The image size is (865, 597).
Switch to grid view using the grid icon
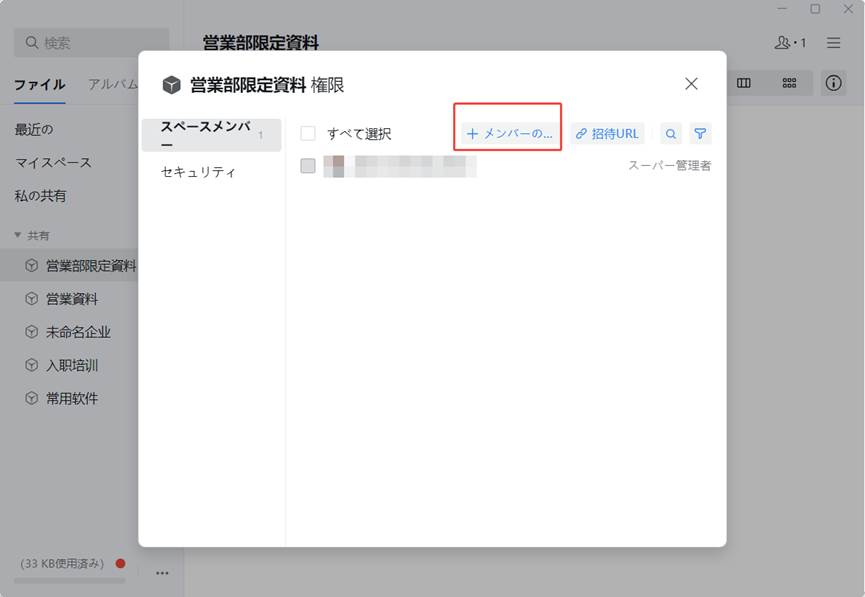point(789,83)
